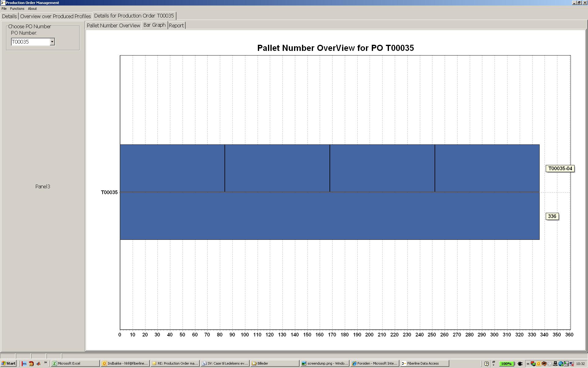Open the Report sub-tab
Viewport: 588px width, 368px height.
pos(176,25)
